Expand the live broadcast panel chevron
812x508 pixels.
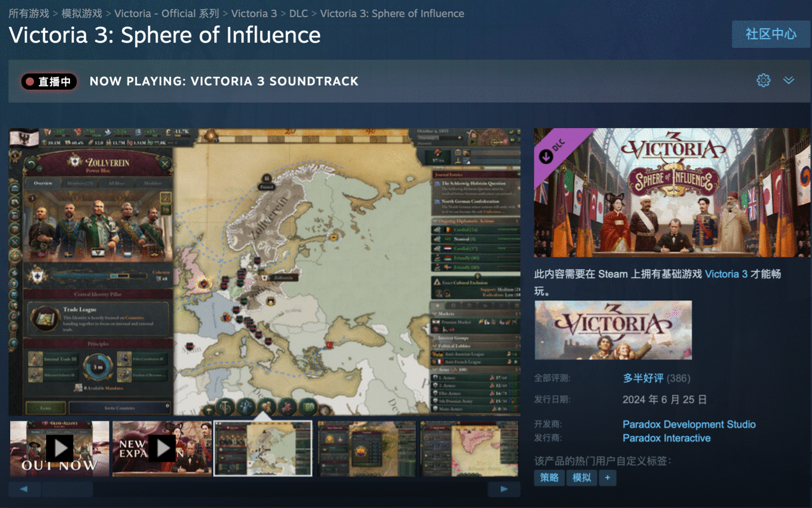788,81
